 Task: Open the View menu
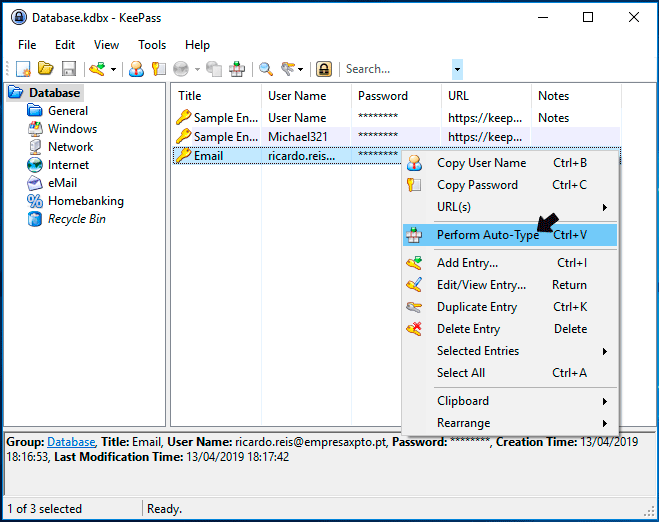point(106,45)
